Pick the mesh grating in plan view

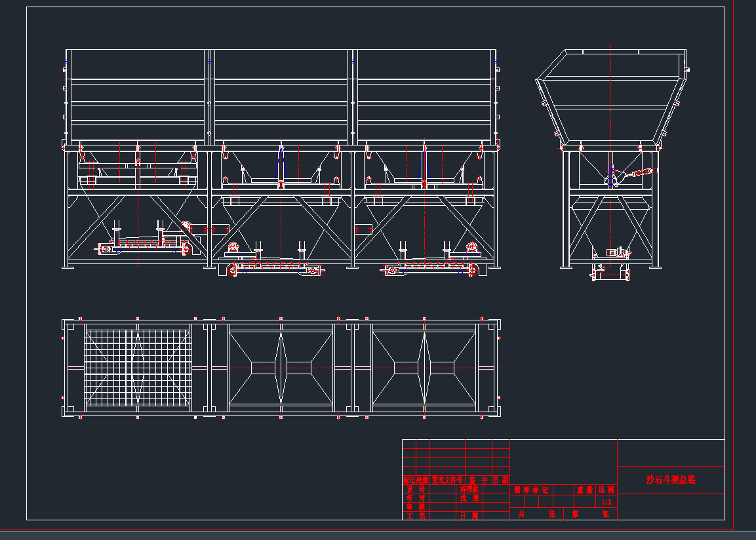coord(138,368)
